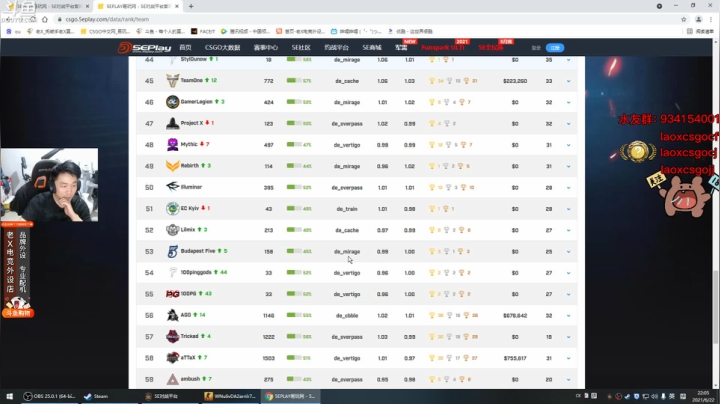Click the AGO team logo
720x404 pixels.
point(172,315)
